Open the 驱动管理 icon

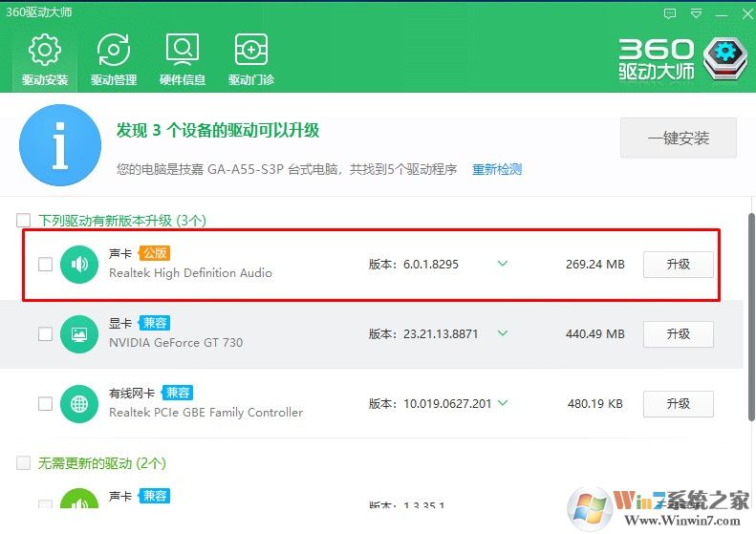click(114, 52)
